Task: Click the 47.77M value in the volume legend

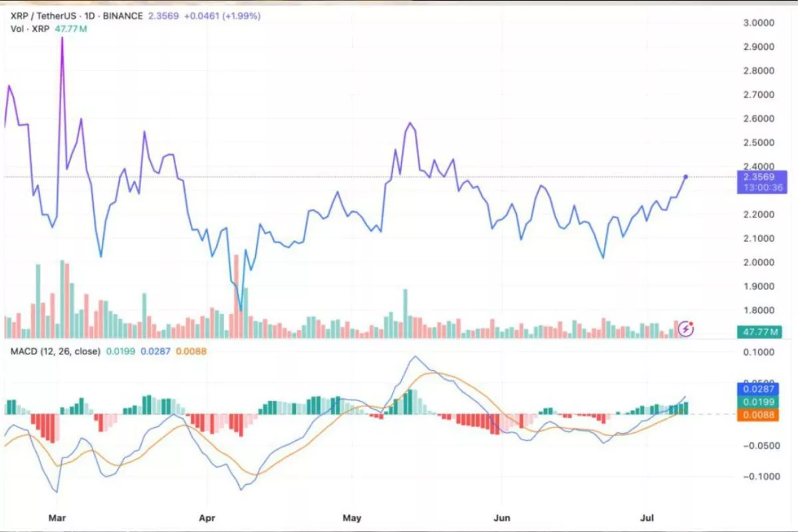Action: tap(72, 29)
